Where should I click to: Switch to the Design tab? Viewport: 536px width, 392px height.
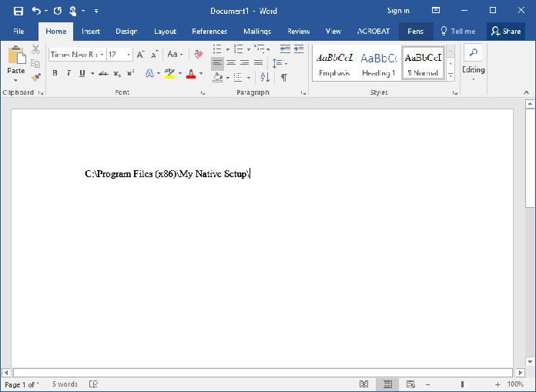click(x=126, y=32)
